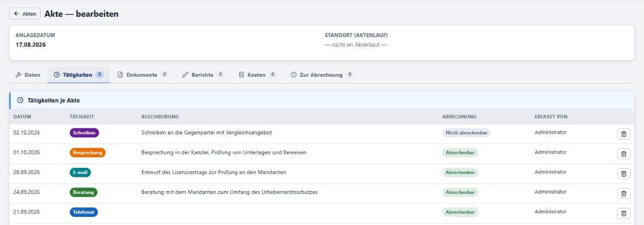This screenshot has width=644, height=225.
Task: Click the Anlagedatum value 17.08.2026
Action: coord(31,45)
